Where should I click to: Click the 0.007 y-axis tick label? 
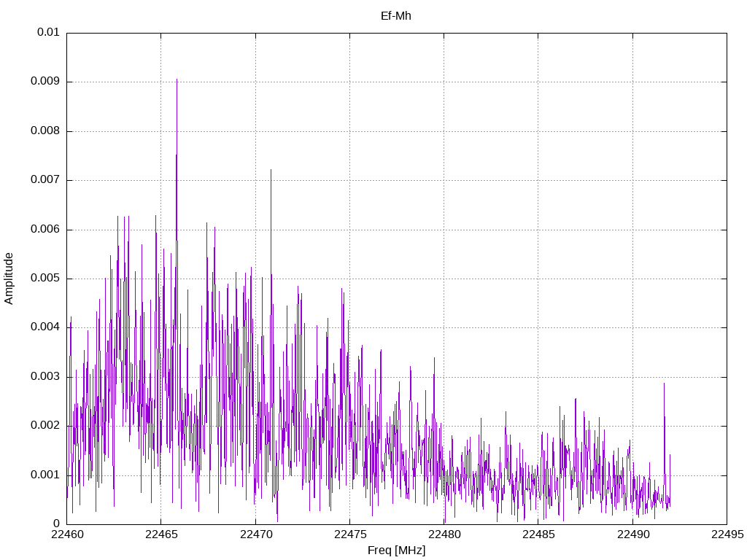pyautogui.click(x=45, y=180)
